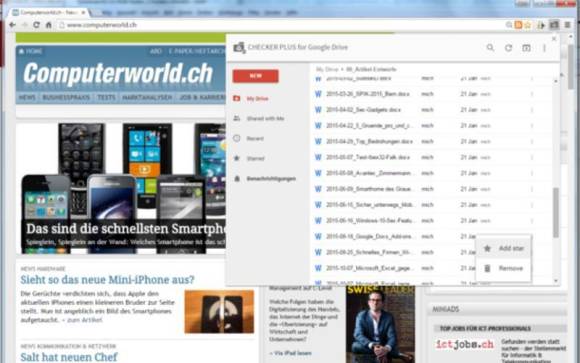
Task: Open the Recent files section
Action: click(255, 139)
